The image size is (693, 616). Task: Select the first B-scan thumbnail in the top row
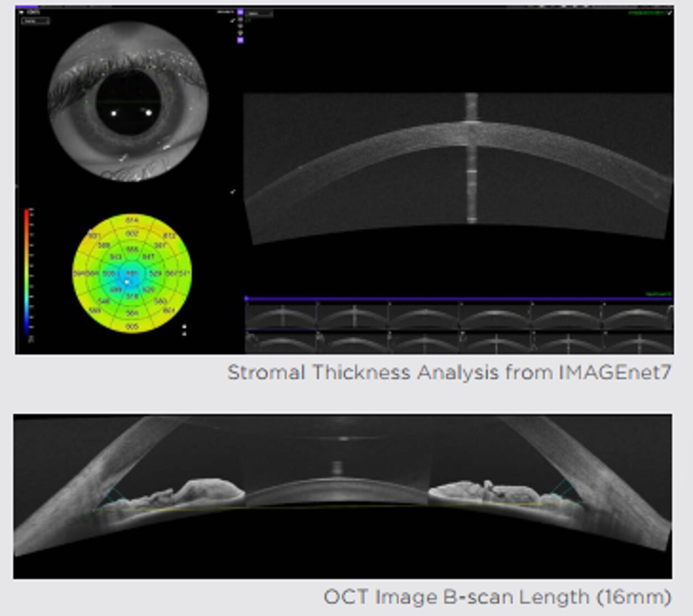pos(281,316)
